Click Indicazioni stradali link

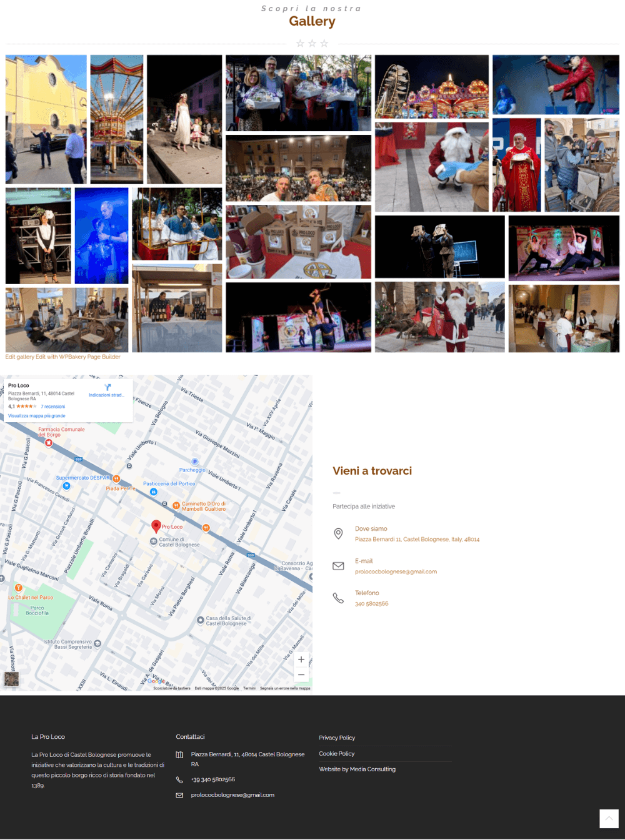(106, 395)
